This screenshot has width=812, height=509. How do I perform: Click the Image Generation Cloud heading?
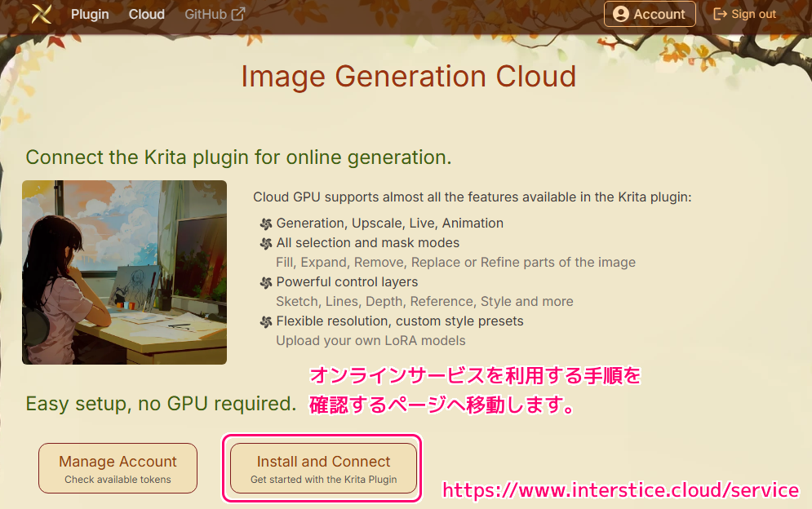tap(409, 76)
